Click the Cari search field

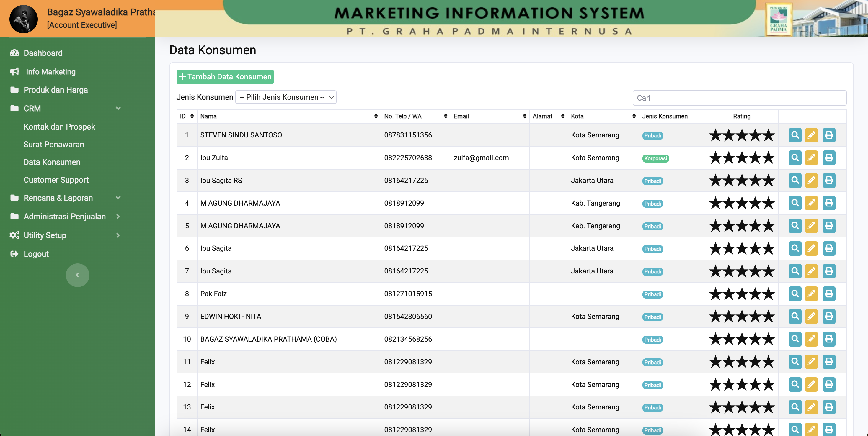pos(739,98)
